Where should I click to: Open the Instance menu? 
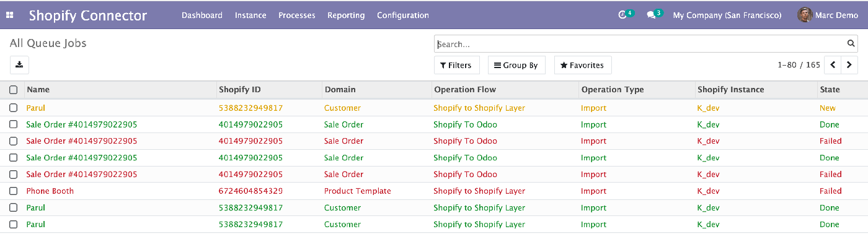tap(250, 15)
